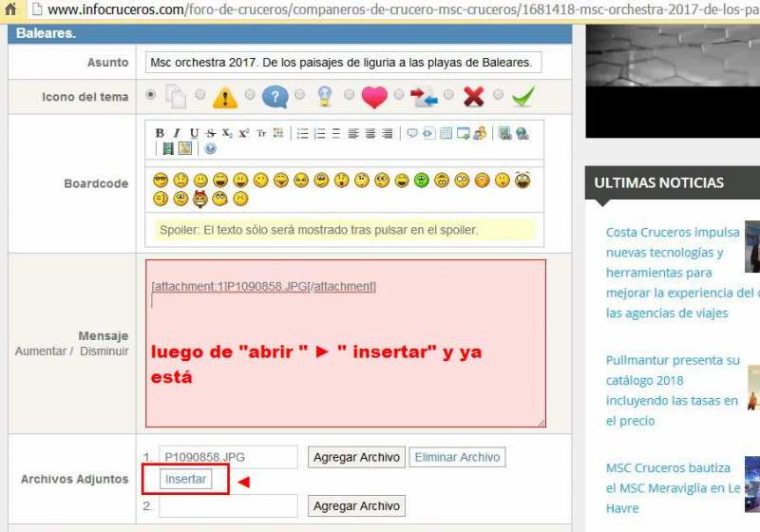The width and height of the screenshot is (760, 532).
Task: Click the Insertar button for attachment
Action: tap(186, 480)
